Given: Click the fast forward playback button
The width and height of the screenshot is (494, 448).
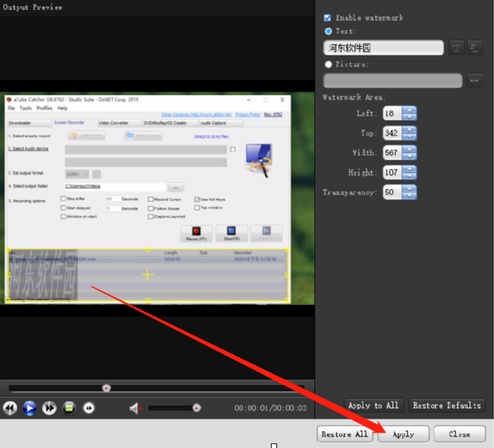Looking at the screenshot, I should [x=49, y=408].
